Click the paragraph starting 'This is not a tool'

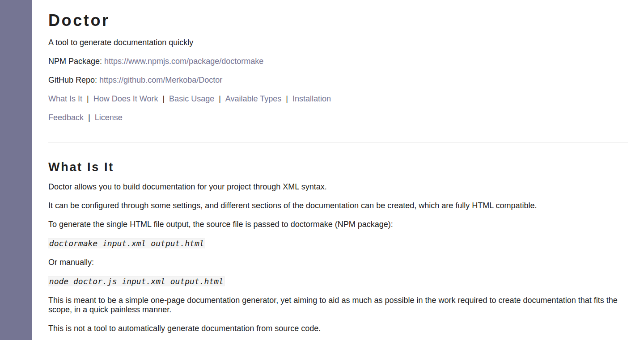click(x=184, y=328)
